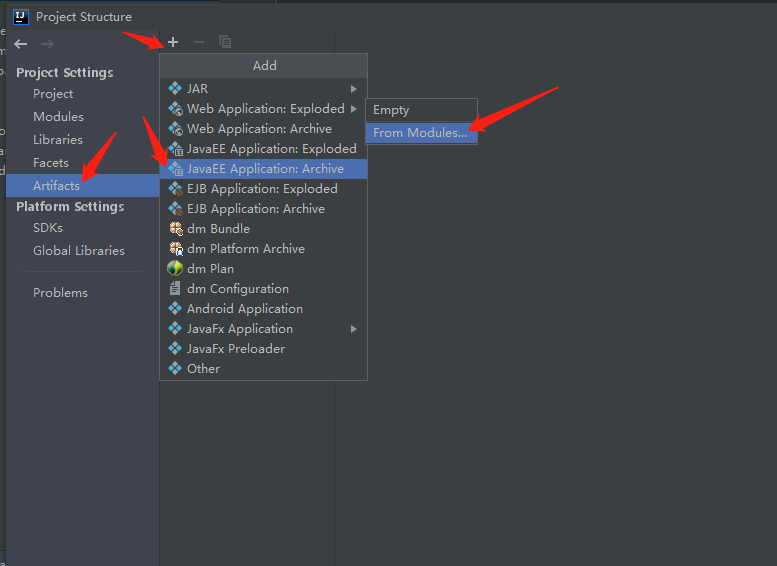Click the IntelliJ logo in title bar

20,16
